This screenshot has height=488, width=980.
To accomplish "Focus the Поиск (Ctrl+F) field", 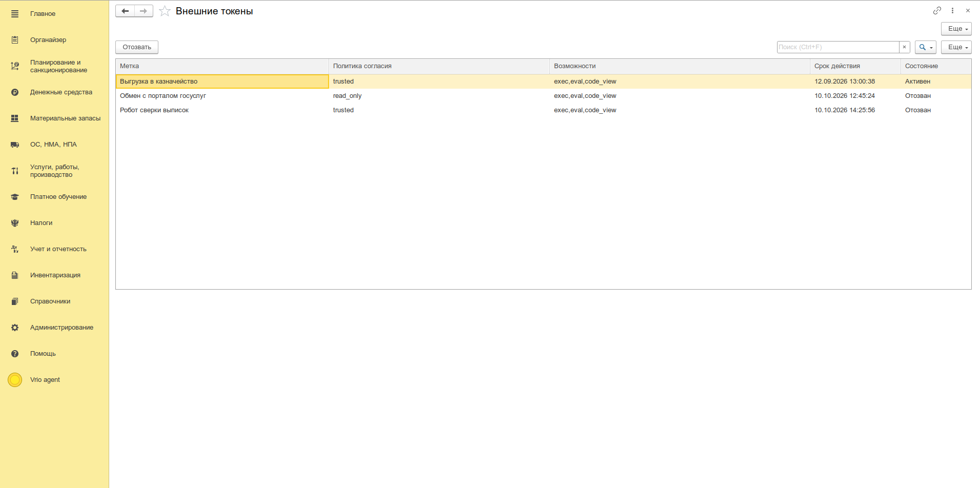I will coord(838,47).
